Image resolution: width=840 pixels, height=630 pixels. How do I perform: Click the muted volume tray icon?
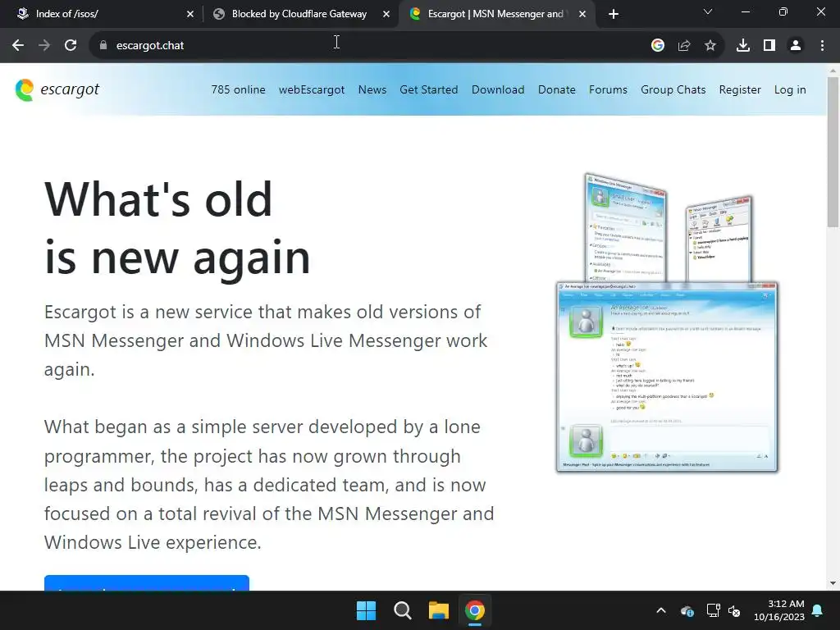coord(734,610)
